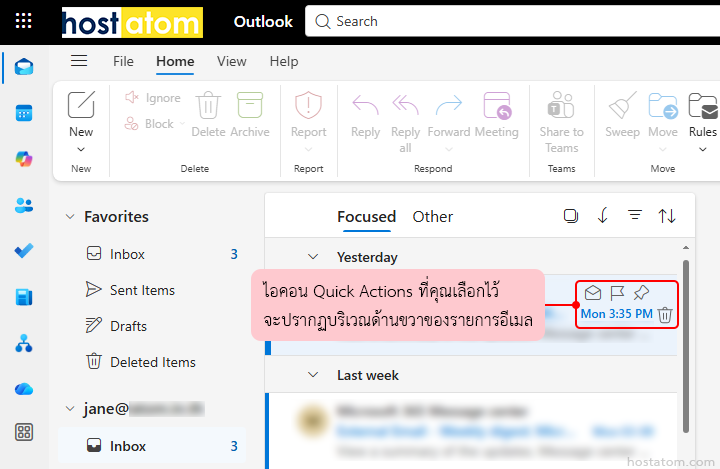The image size is (720, 469).
Task: Open the File menu
Action: tap(123, 61)
